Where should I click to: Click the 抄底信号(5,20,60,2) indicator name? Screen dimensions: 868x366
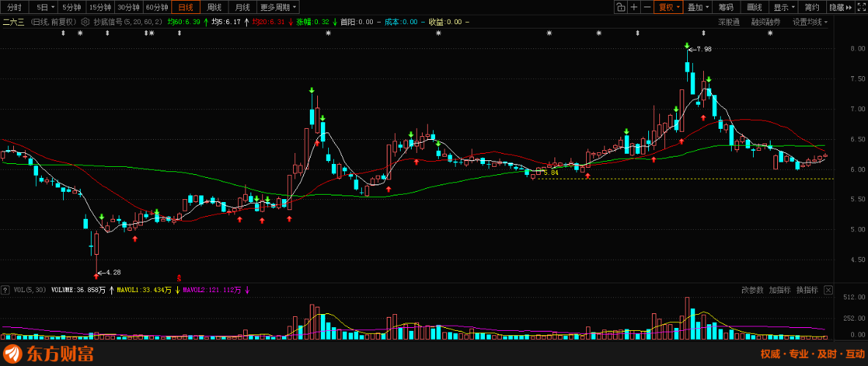coord(127,22)
